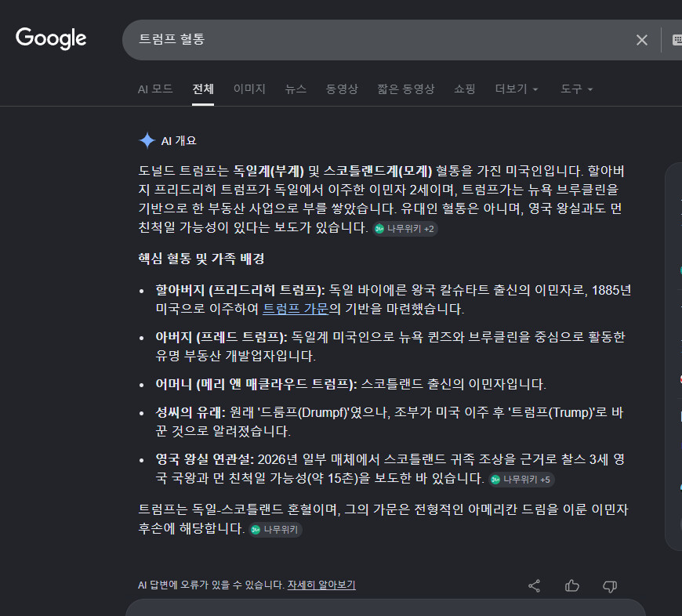Switch to 짧은 동영상 tab
This screenshot has width=682, height=616.
click(x=406, y=89)
